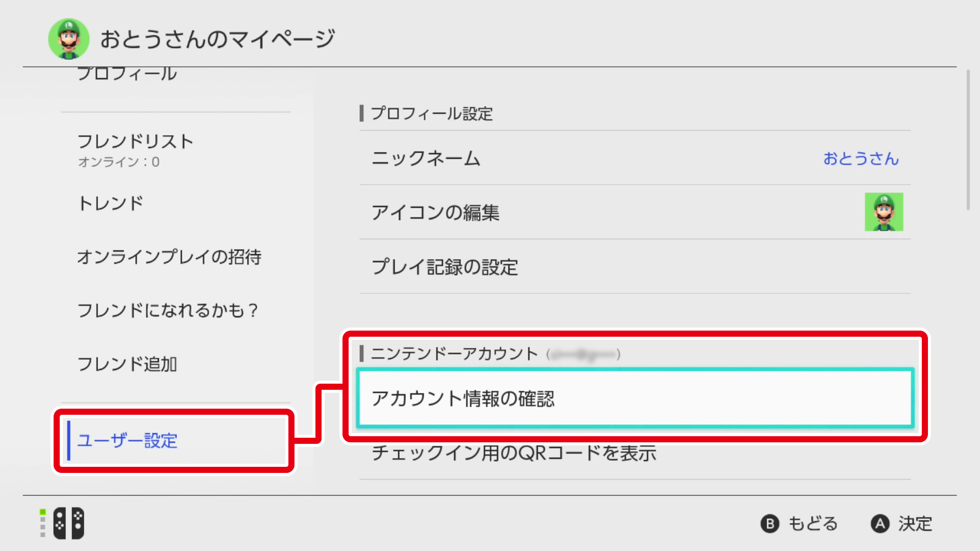Open アイコンの編集 setting
The image size is (980, 551).
tap(635, 212)
